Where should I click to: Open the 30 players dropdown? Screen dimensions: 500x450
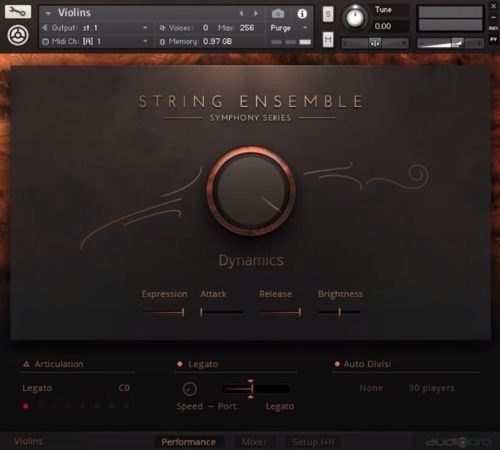click(431, 388)
